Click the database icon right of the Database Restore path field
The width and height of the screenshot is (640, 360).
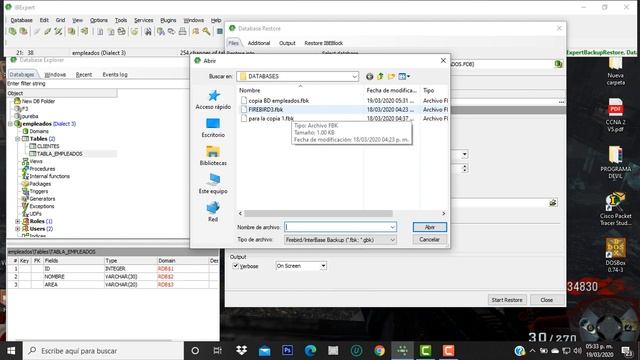tap(558, 64)
